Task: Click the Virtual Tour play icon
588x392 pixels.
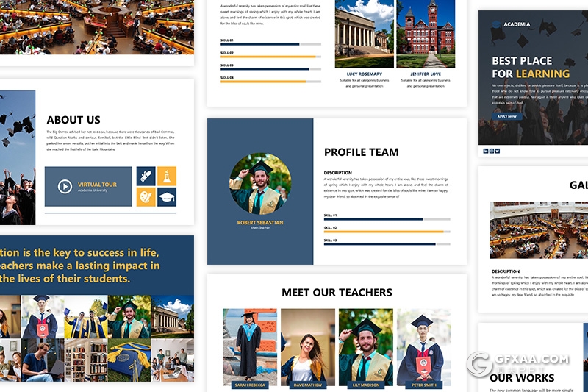Action: [65, 187]
